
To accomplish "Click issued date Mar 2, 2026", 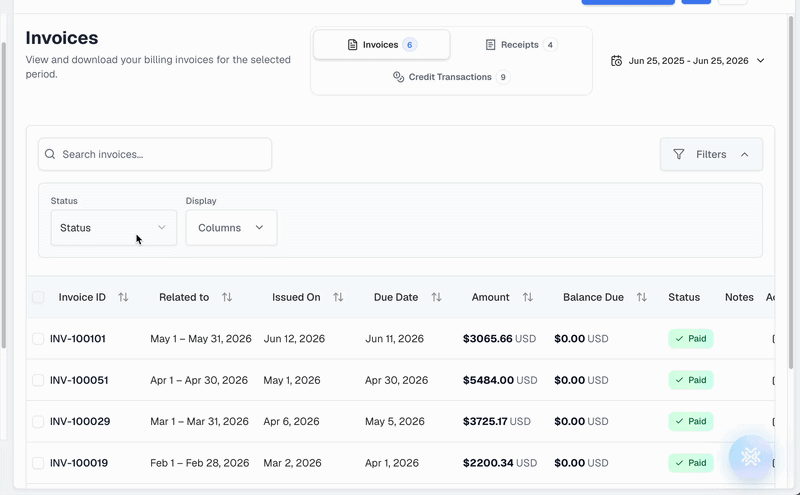I will tap(292, 463).
